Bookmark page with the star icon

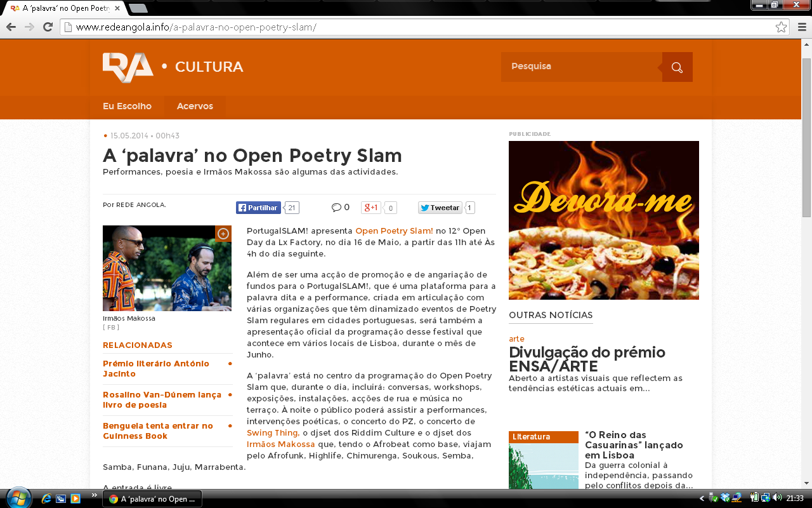(781, 27)
